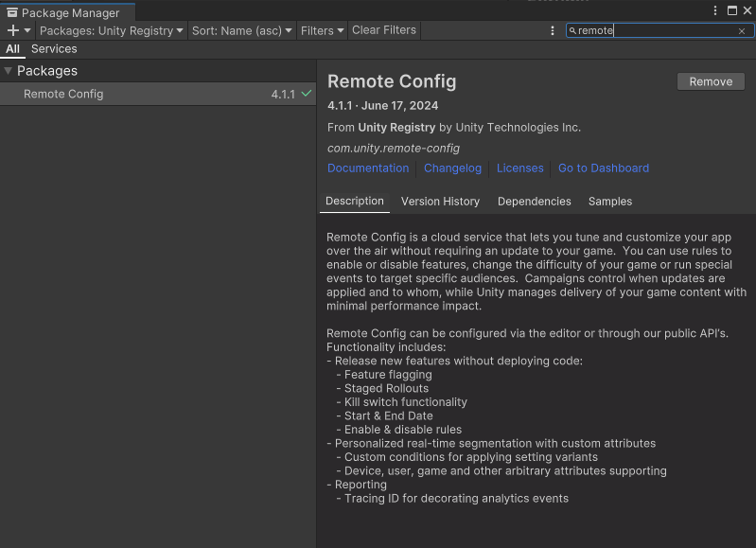The height and width of the screenshot is (548, 756).
Task: Maximize the Package Manager window
Action: pyautogui.click(x=732, y=10)
